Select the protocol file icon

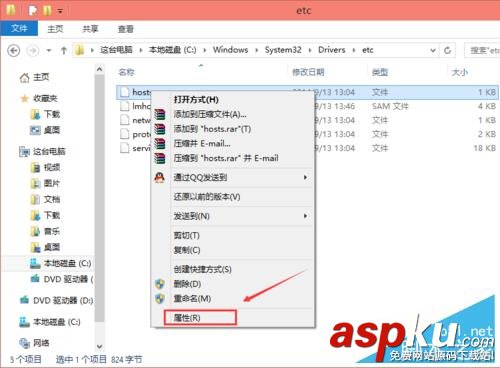point(125,134)
